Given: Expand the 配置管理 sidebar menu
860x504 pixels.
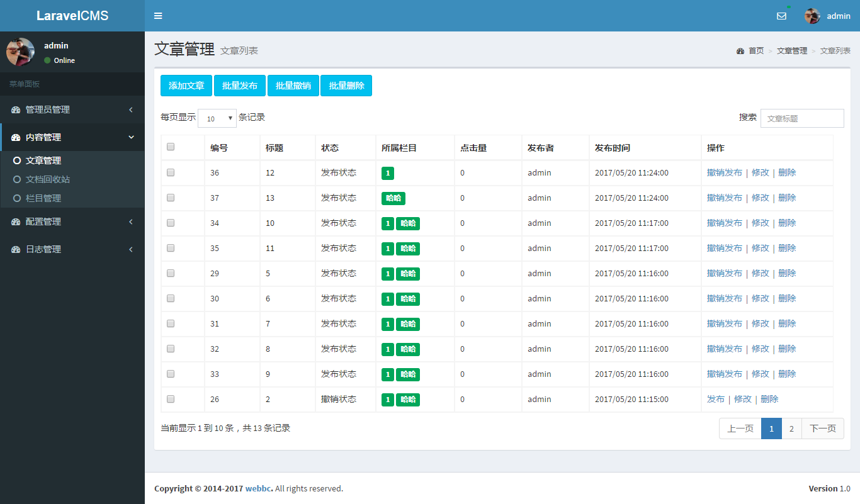Looking at the screenshot, I should coord(72,221).
